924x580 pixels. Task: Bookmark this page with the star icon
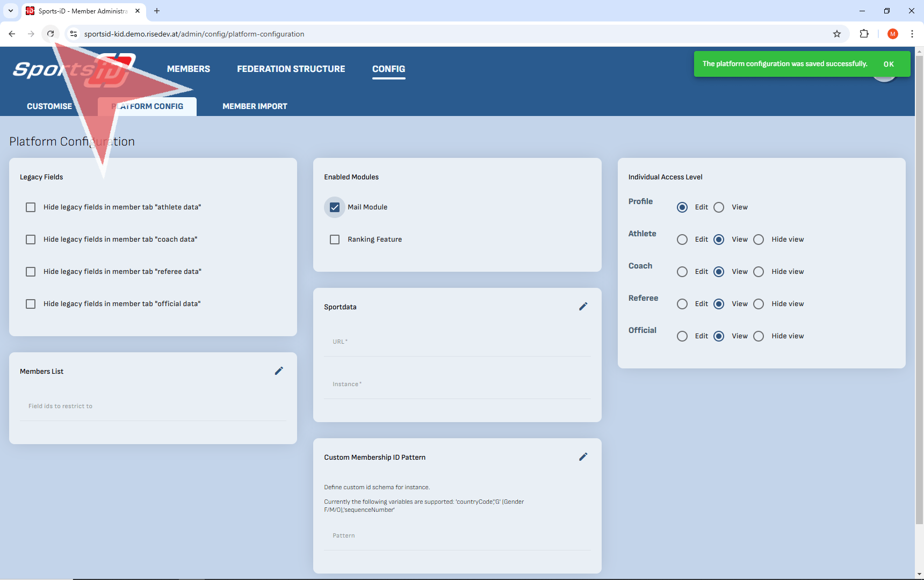[836, 34]
